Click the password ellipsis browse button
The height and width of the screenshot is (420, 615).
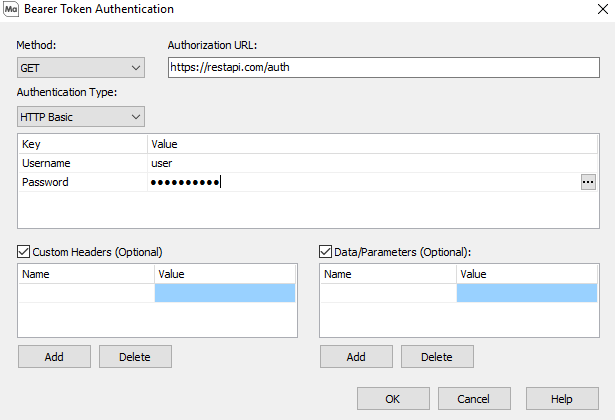click(x=588, y=182)
